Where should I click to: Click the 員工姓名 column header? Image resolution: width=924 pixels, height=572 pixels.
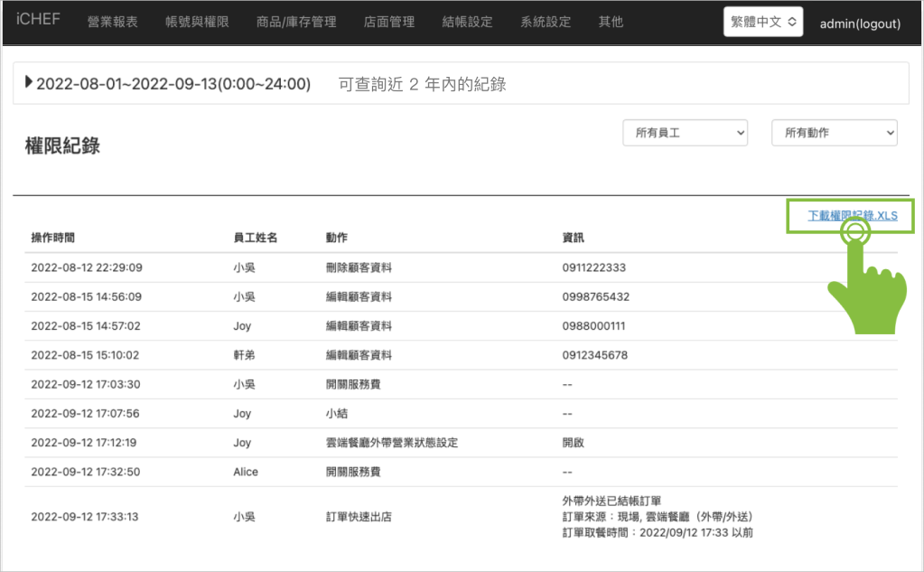pyautogui.click(x=255, y=238)
